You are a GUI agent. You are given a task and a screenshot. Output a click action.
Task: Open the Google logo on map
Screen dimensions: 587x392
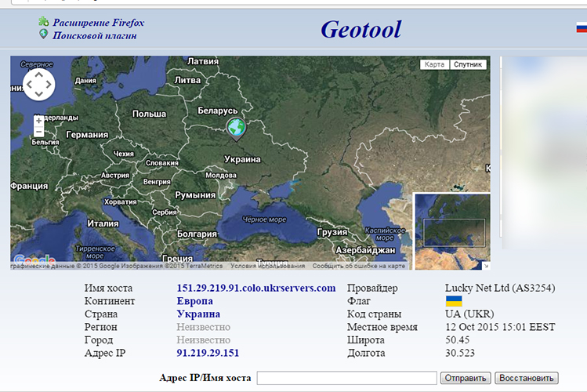(34, 260)
